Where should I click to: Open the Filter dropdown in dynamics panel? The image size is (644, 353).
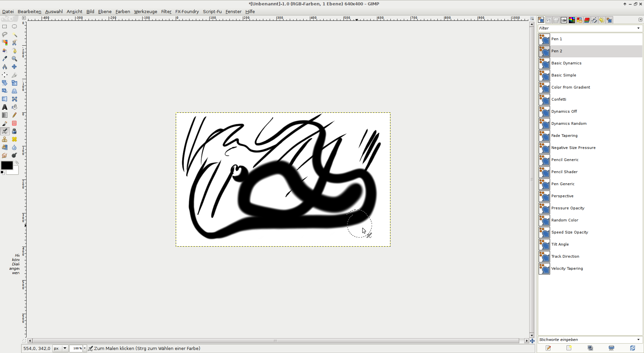click(x=638, y=28)
